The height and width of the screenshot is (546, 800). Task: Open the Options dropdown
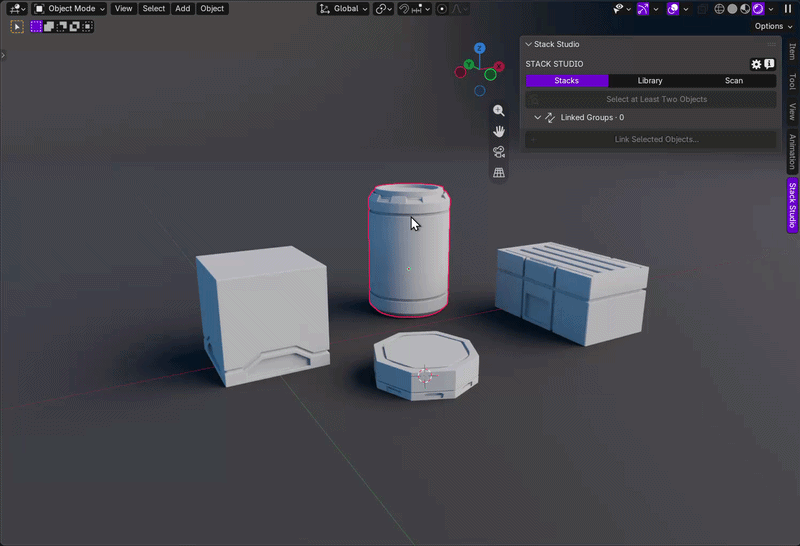[773, 26]
